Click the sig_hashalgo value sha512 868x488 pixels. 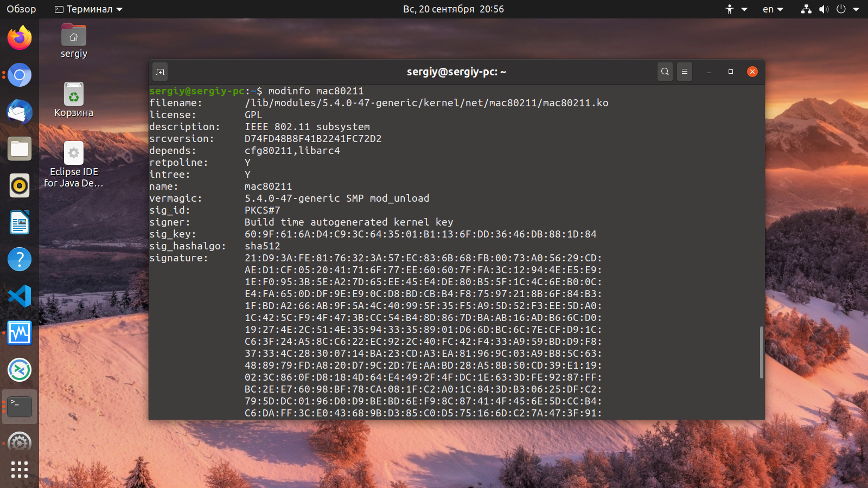coord(262,246)
